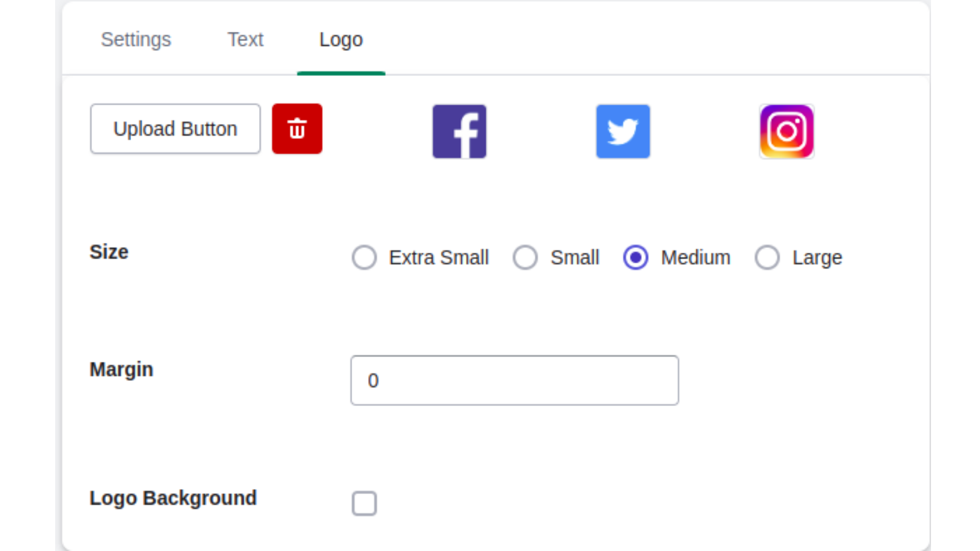Focus the Margin input field
Image resolution: width=980 pixels, height=551 pixels.
514,380
